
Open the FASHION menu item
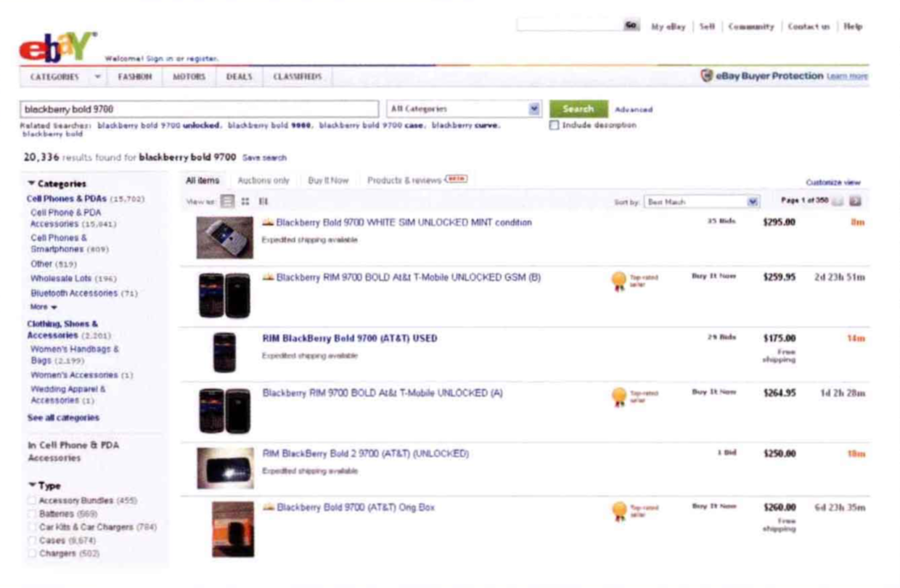tap(135, 76)
